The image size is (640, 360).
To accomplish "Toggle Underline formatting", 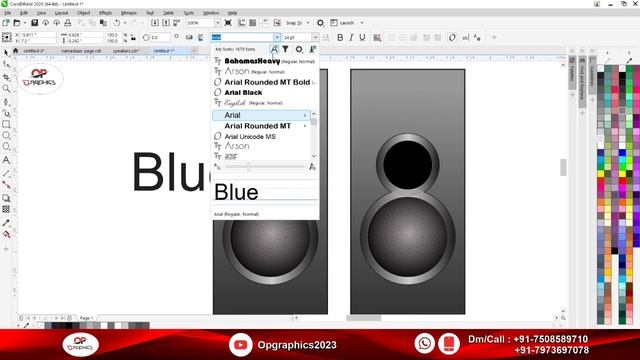I will coord(362,38).
